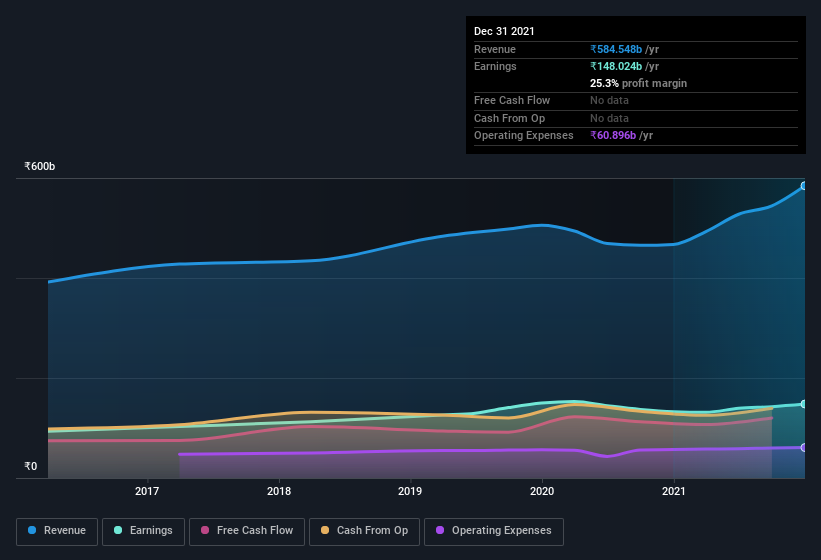This screenshot has height=560, width=821.
Task: Click the Earnings endpoint marker on chart
Action: (x=803, y=404)
